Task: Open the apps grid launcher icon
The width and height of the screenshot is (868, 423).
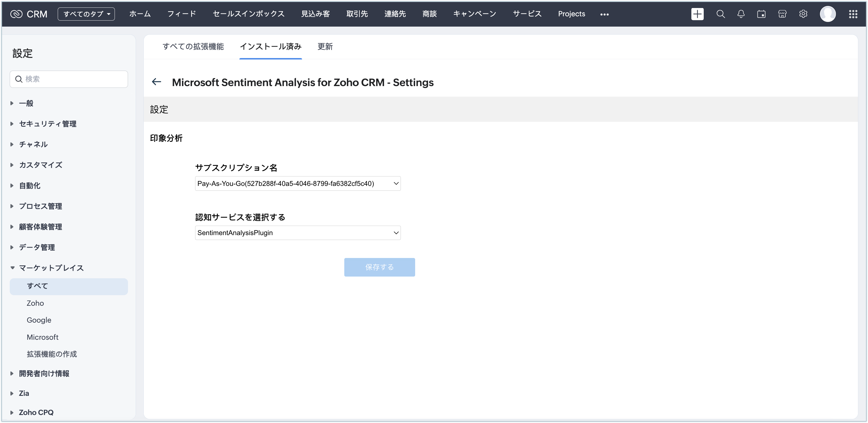Action: (853, 14)
